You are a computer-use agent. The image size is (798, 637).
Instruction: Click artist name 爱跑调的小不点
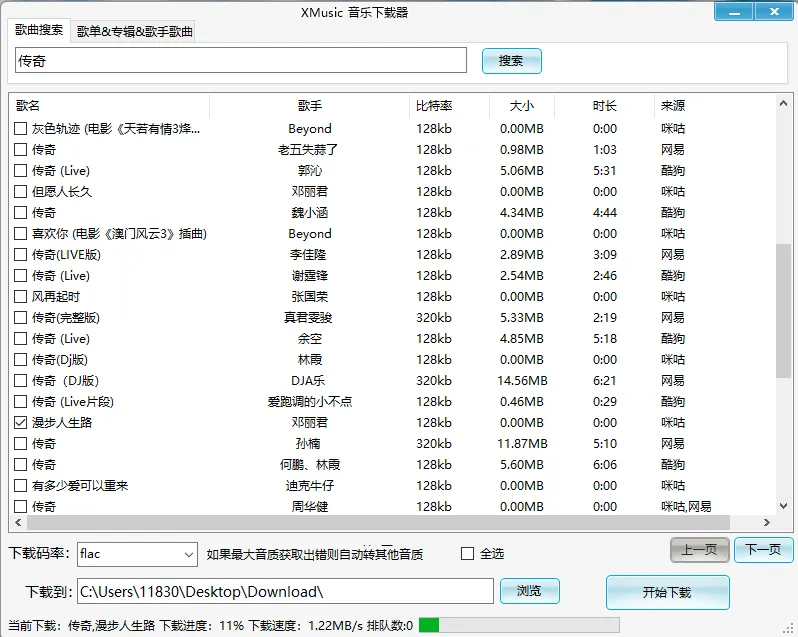310,402
